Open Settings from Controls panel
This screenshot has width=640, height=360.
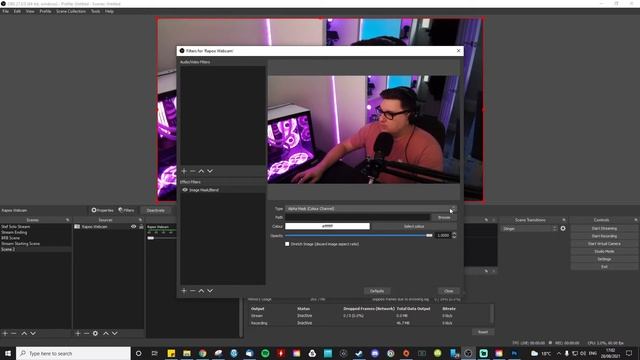click(x=604, y=259)
